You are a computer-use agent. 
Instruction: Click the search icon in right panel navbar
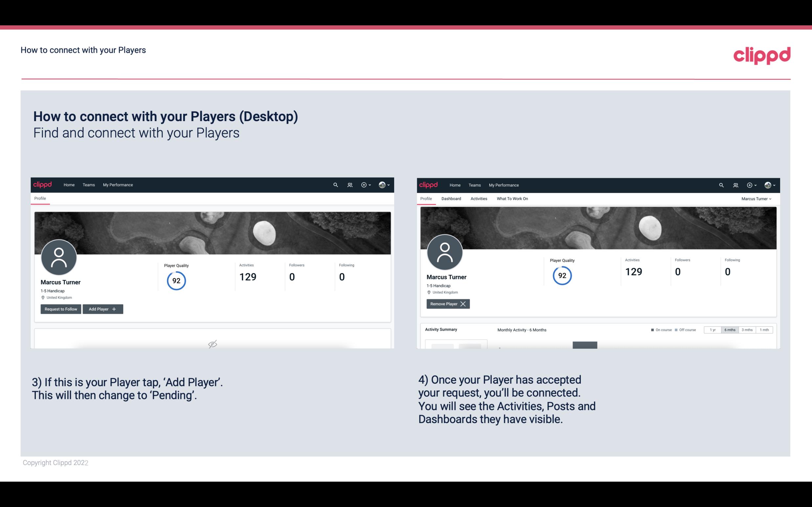pos(721,184)
